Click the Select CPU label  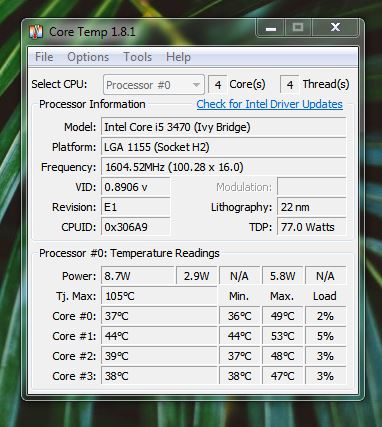tap(59, 84)
